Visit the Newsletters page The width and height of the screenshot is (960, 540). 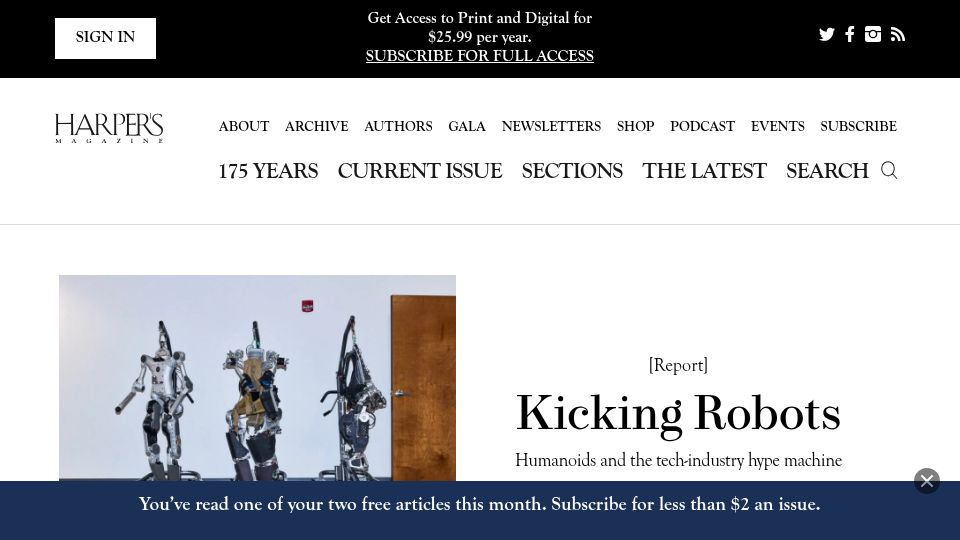click(x=551, y=126)
